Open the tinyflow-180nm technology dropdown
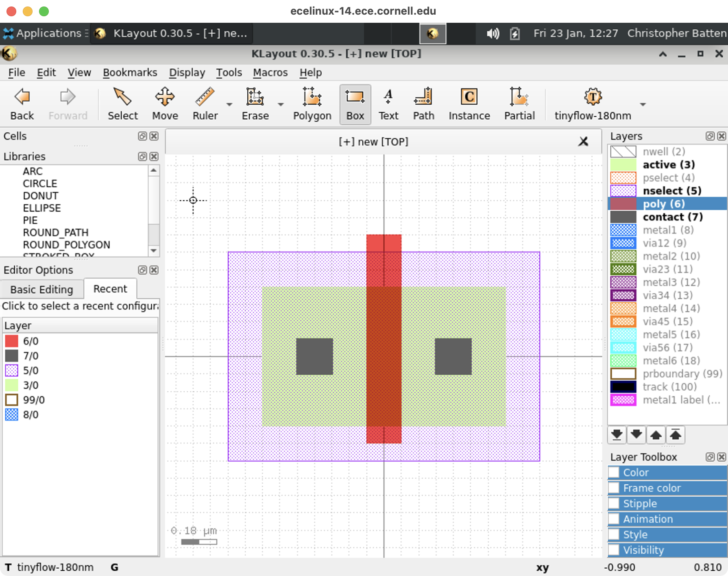This screenshot has height=576, width=728. 643,105
